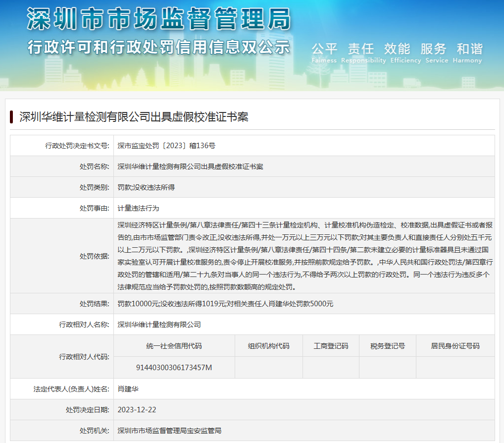Viewport: 504px width, 443px height.
Task: Click the 居民身份证号码 column header
Action: [x=455, y=346]
